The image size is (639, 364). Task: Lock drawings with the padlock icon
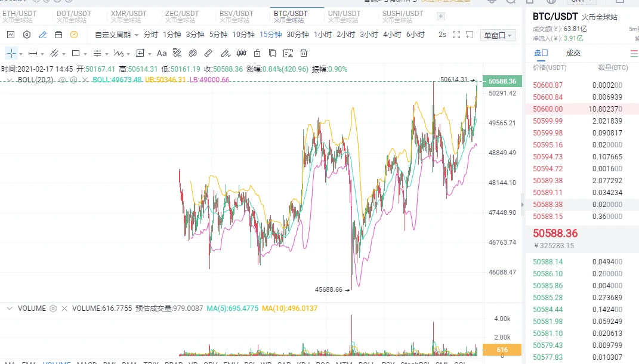point(257,53)
